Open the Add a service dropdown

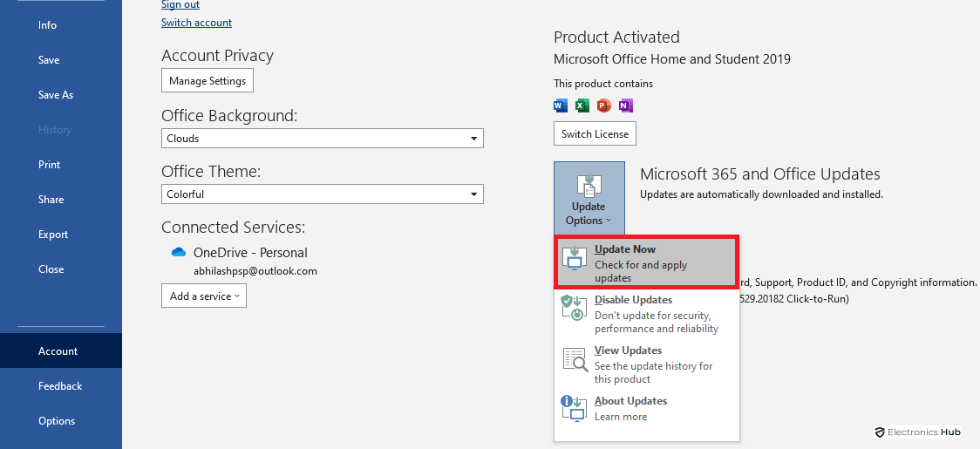[x=204, y=296]
